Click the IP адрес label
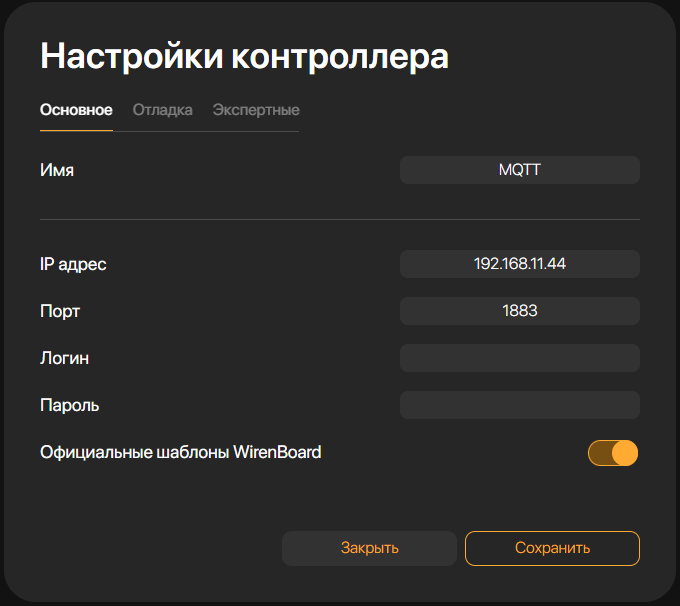Viewport: 680px width, 606px height. pos(73,265)
